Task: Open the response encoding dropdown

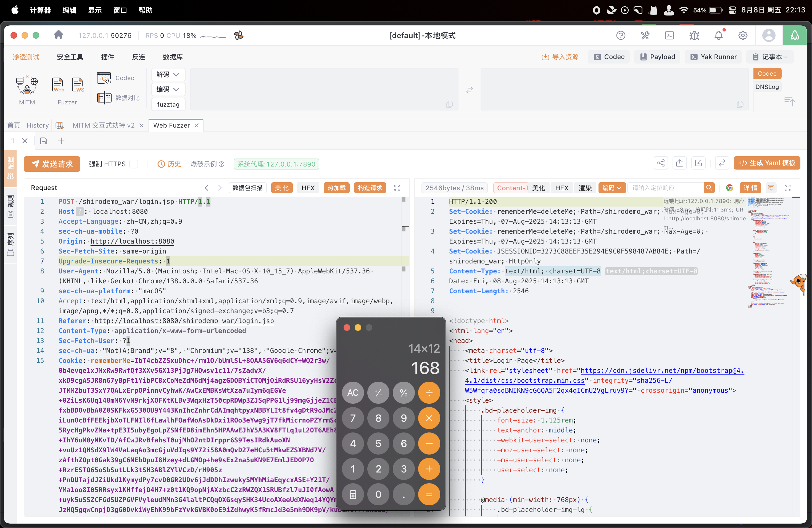Action: [x=611, y=188]
